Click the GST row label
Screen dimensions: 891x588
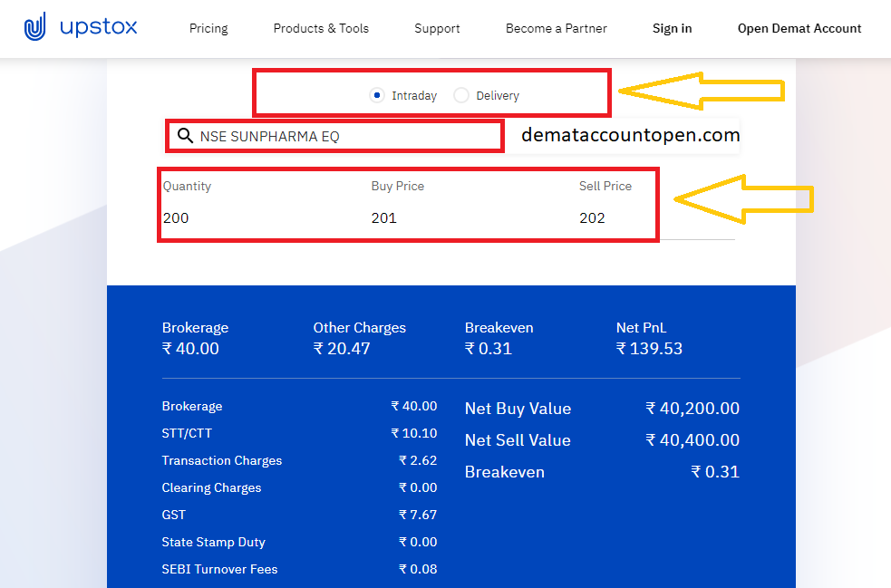pos(174,516)
